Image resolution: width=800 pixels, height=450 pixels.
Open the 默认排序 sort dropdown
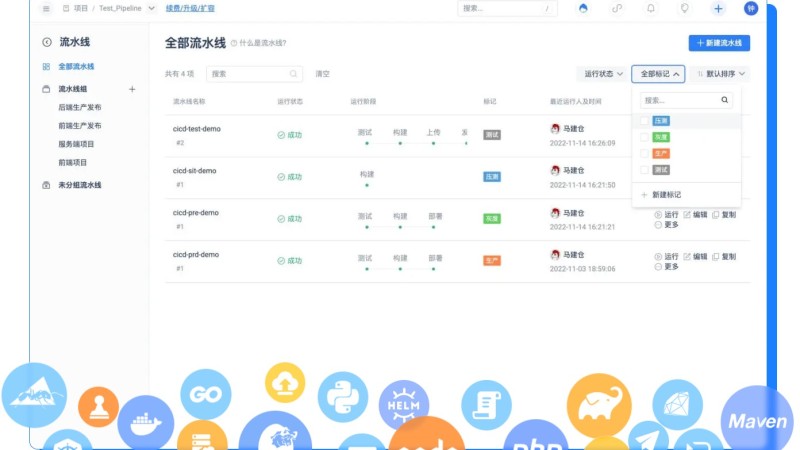tap(720, 74)
